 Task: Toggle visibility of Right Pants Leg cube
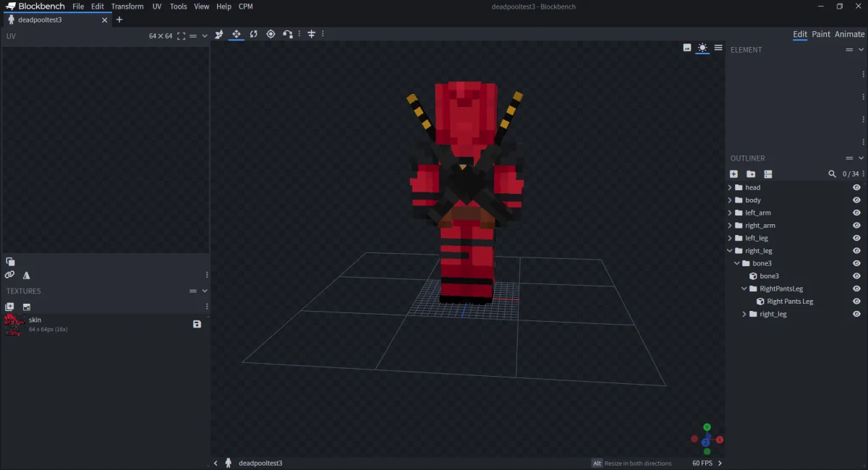pyautogui.click(x=856, y=302)
